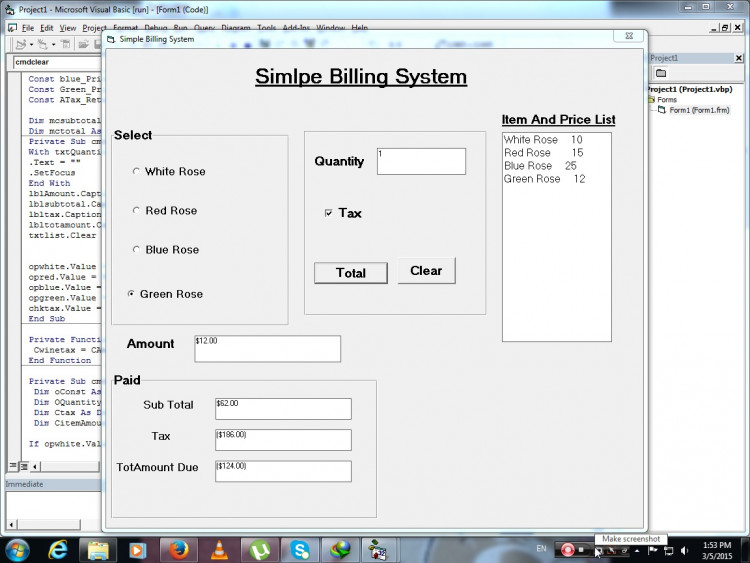Open Skype from taskbar
Image resolution: width=750 pixels, height=563 pixels.
pyautogui.click(x=300, y=551)
